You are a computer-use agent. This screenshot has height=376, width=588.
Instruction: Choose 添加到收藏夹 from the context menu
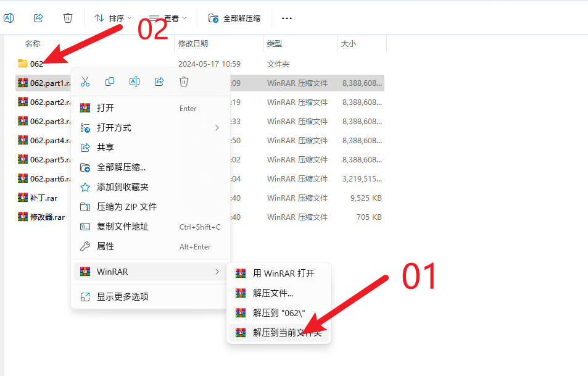click(x=151, y=187)
